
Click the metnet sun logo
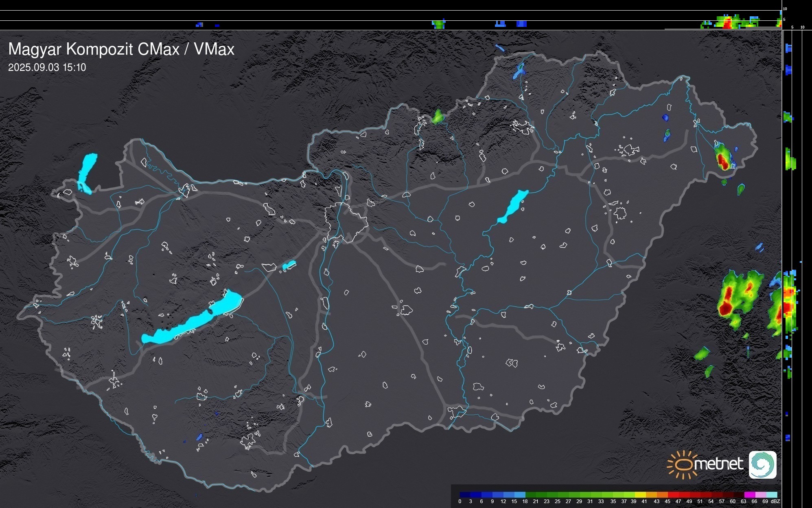(682, 464)
